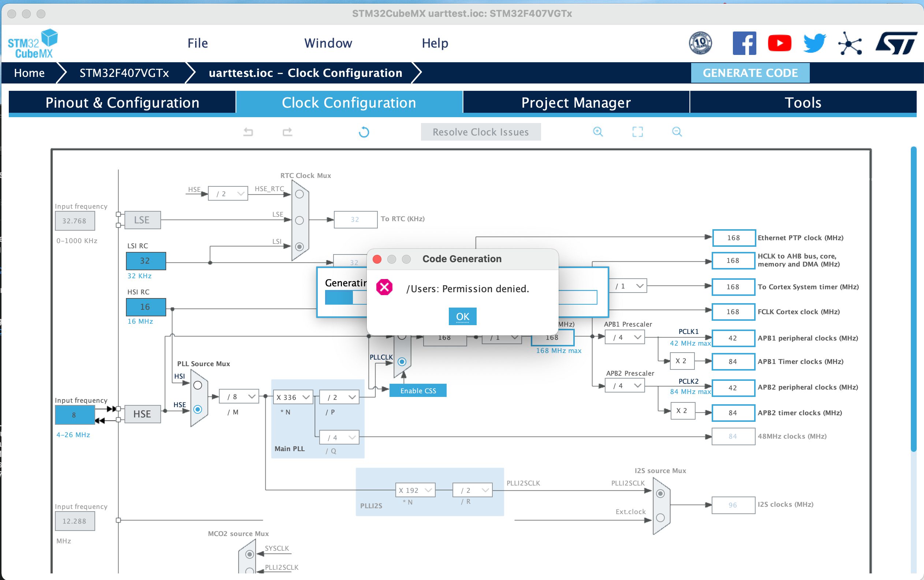Select HSE_RTC in RTC Clock Mux

click(299, 194)
